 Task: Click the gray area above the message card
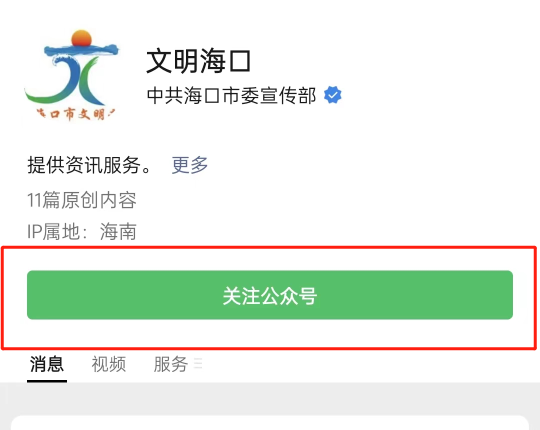click(x=270, y=399)
